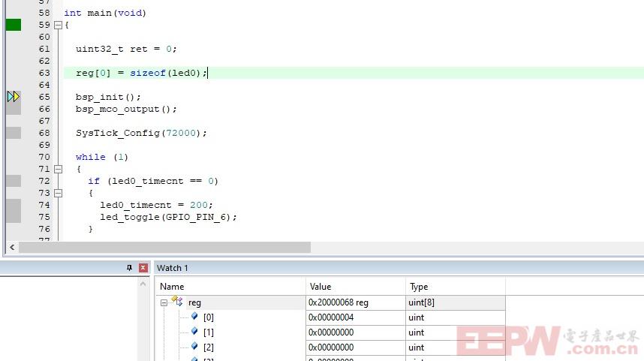Toggle breakpoint in gutter at line 72

point(14,181)
